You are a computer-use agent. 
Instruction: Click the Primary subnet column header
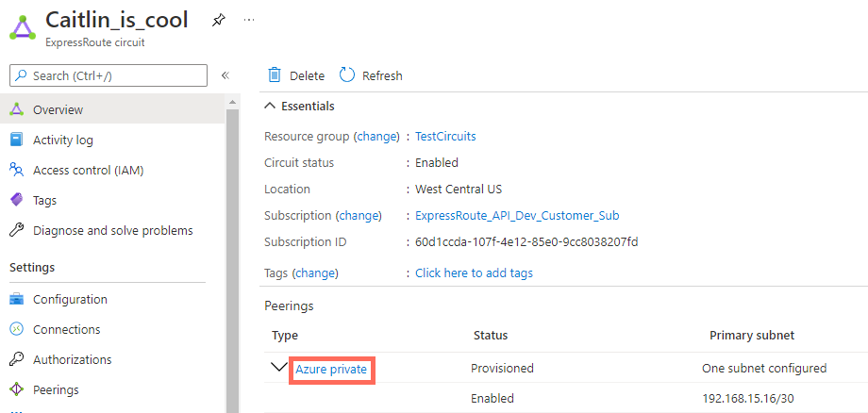point(752,335)
